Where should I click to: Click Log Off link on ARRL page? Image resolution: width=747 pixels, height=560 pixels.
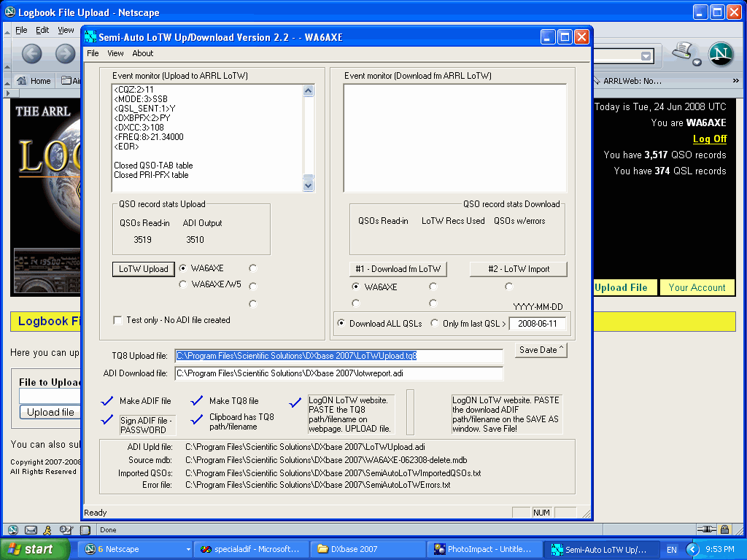[709, 139]
